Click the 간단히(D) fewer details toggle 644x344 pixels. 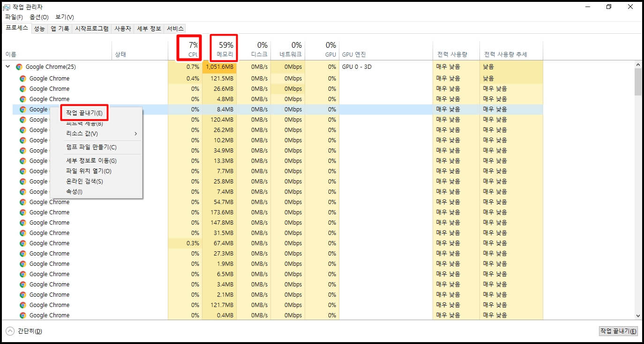[24, 331]
